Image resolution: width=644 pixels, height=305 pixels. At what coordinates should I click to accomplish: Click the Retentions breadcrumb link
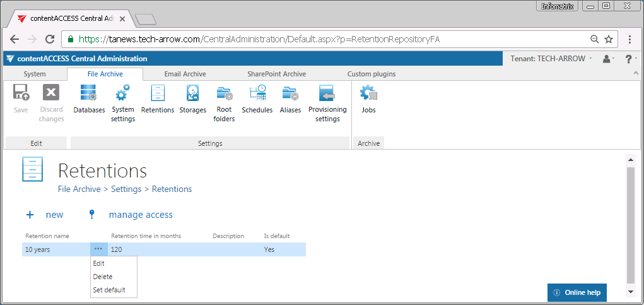point(172,189)
